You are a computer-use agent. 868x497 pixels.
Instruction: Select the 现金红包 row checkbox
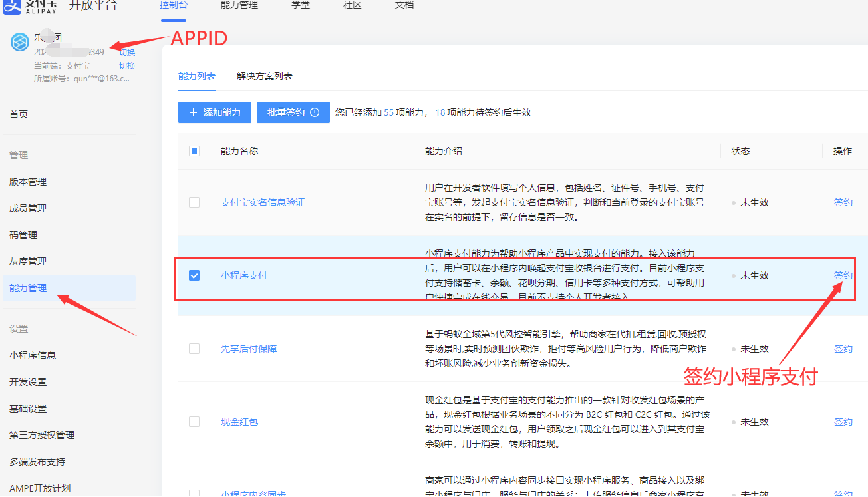point(194,422)
